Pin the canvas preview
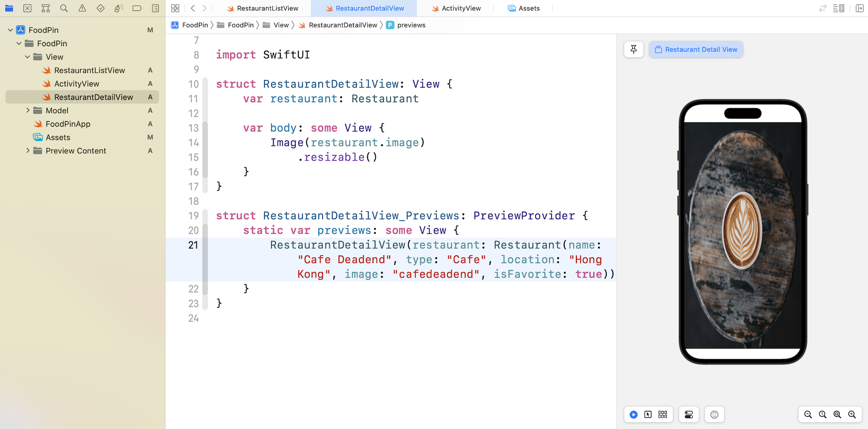 [x=633, y=49]
